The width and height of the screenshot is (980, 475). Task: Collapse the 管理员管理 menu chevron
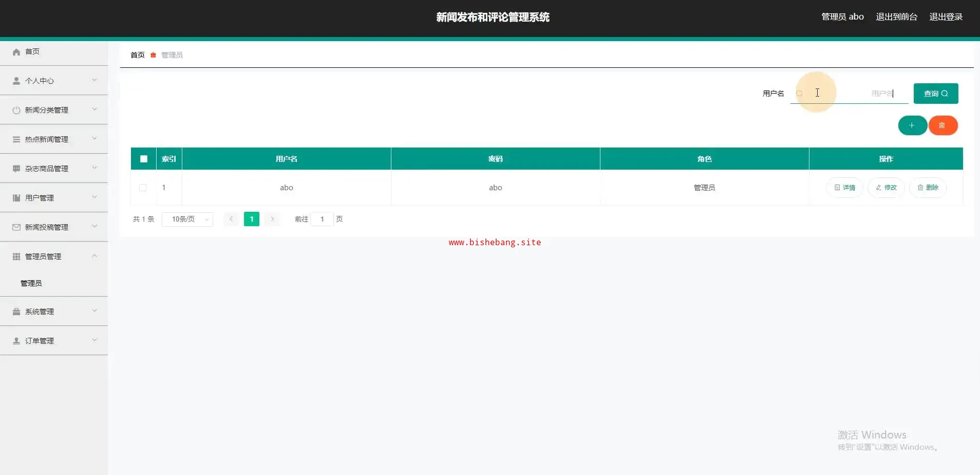95,256
